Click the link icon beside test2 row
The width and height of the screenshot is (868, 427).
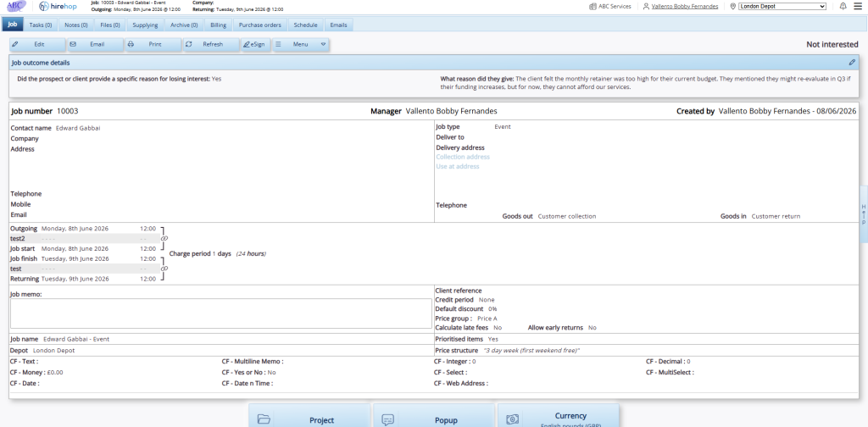click(x=164, y=238)
